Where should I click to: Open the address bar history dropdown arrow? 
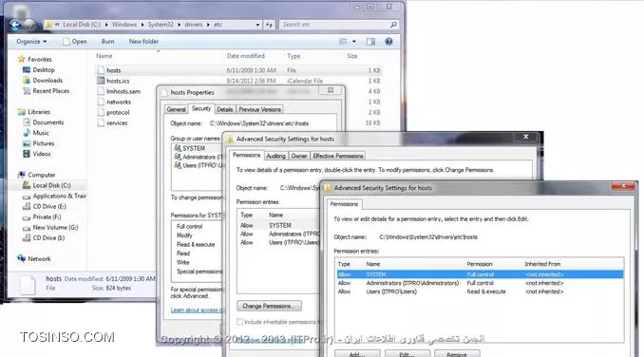257,25
